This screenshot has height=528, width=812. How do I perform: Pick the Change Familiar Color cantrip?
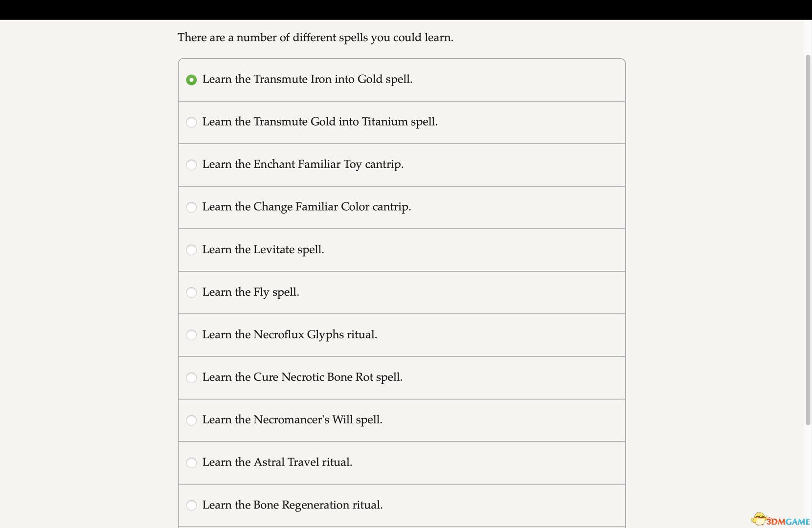tap(191, 207)
